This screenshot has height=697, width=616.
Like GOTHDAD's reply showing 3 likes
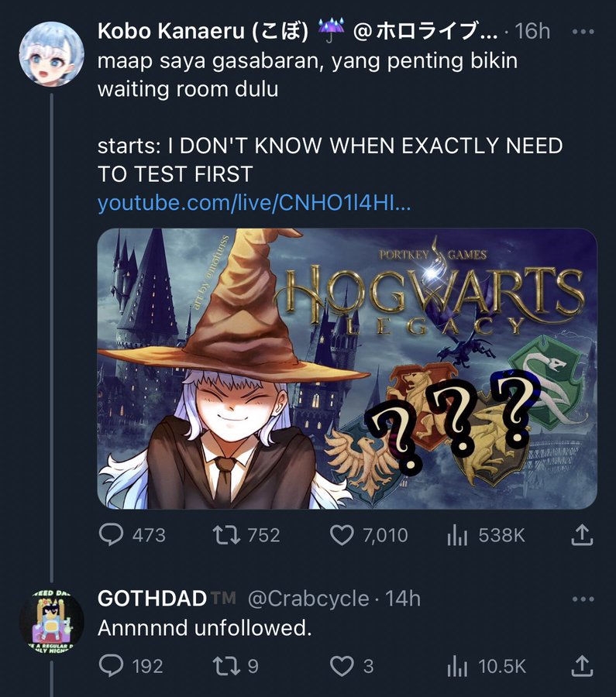click(342, 666)
